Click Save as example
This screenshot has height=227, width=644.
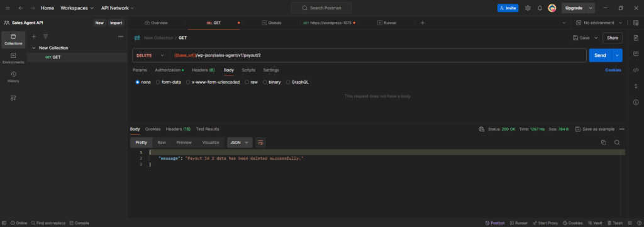coord(595,129)
